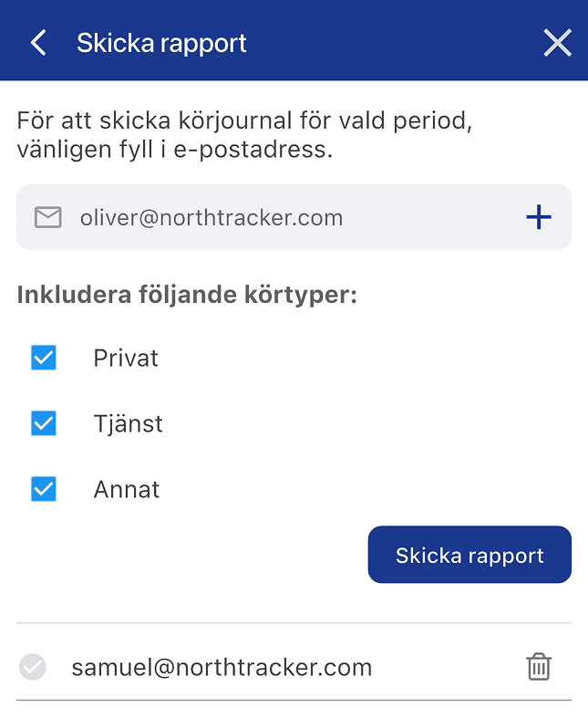Disable the Annat checkbox
The height and width of the screenshot is (718, 588).
click(x=44, y=489)
